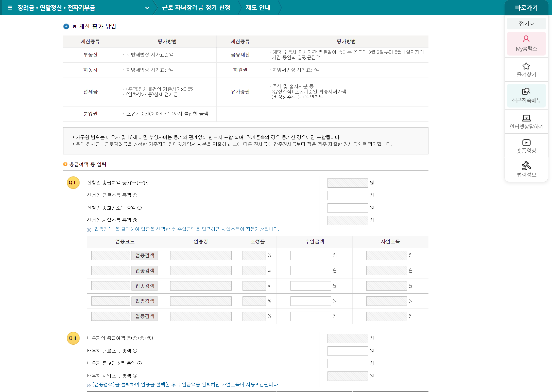Click orange bullet icon beside 총급여액 등 입력
Screen dimensions: 552x392
65,164
